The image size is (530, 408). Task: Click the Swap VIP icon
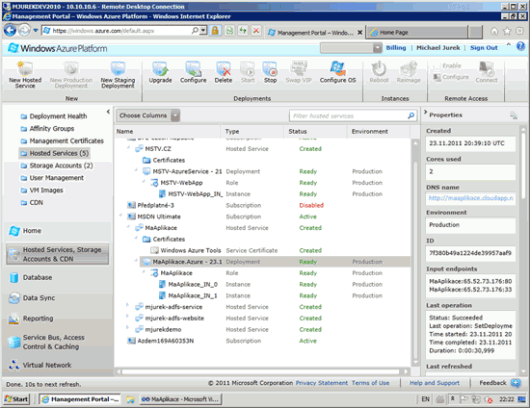click(298, 69)
